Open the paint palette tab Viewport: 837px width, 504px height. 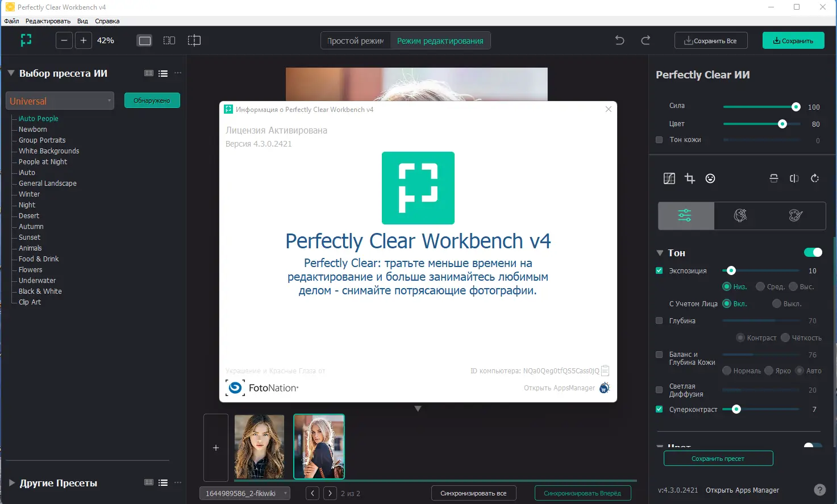[796, 215]
